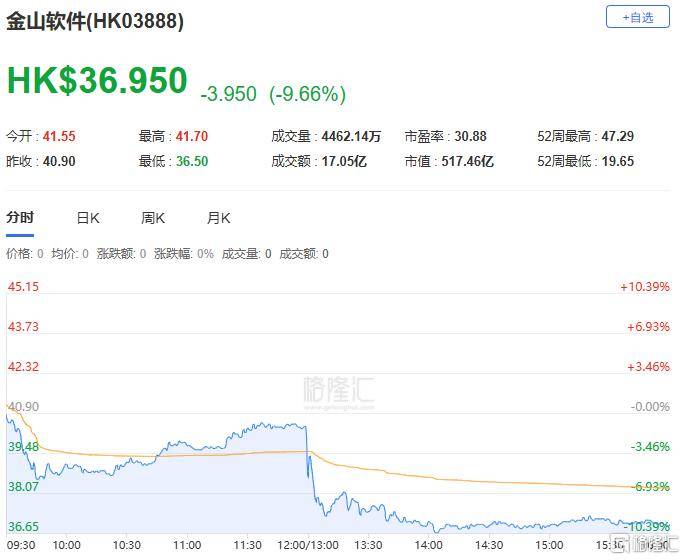The image size is (685, 560).
Task: Click the volume value 4462.14万
Action: click(x=351, y=136)
